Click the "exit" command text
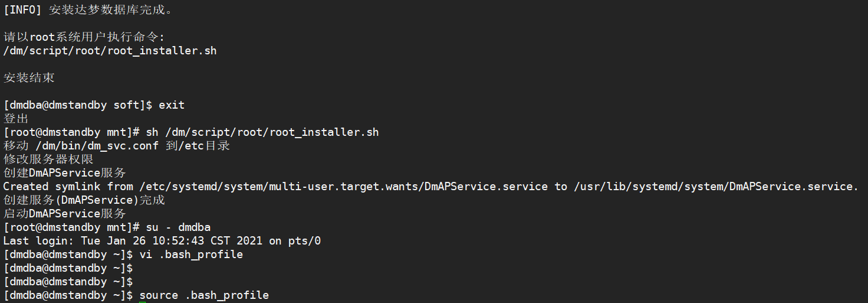 click(x=172, y=105)
